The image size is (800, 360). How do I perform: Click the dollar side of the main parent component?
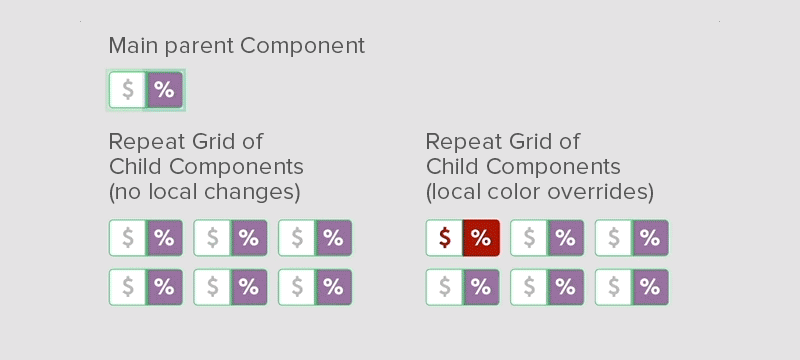pyautogui.click(x=128, y=90)
